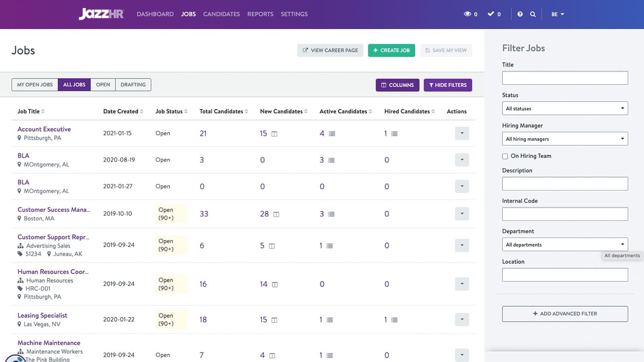
Task: Click the JazzHR logo
Action: click(x=101, y=14)
